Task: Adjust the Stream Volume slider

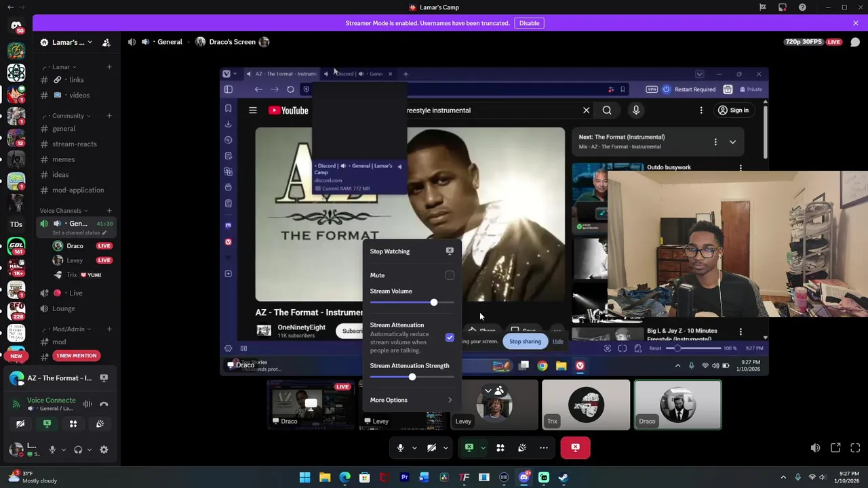Action: pos(412,302)
